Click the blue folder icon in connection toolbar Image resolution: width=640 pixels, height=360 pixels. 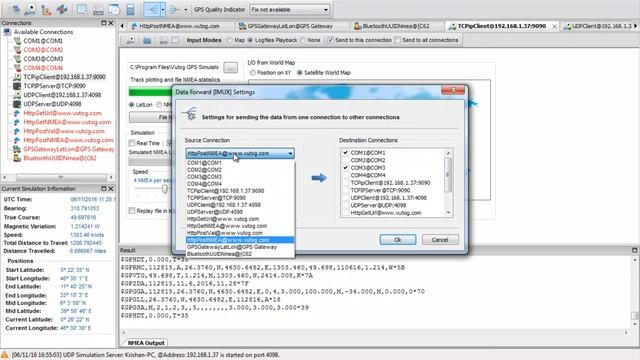click(147, 40)
